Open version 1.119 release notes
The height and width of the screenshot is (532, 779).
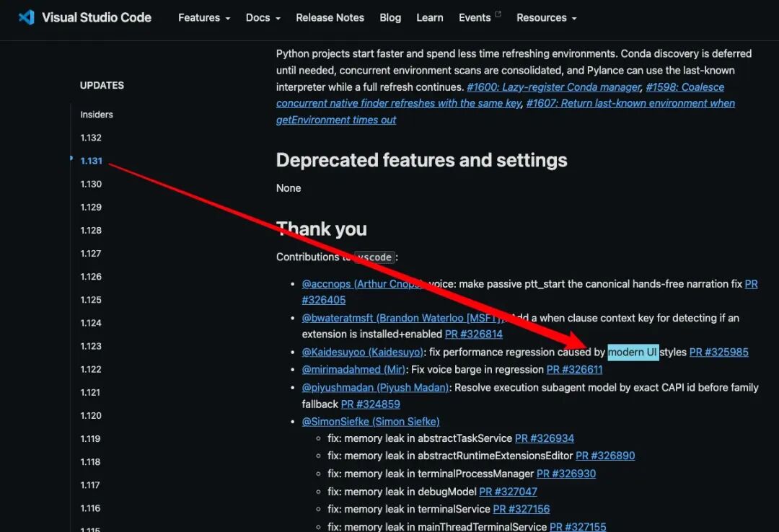(x=91, y=439)
